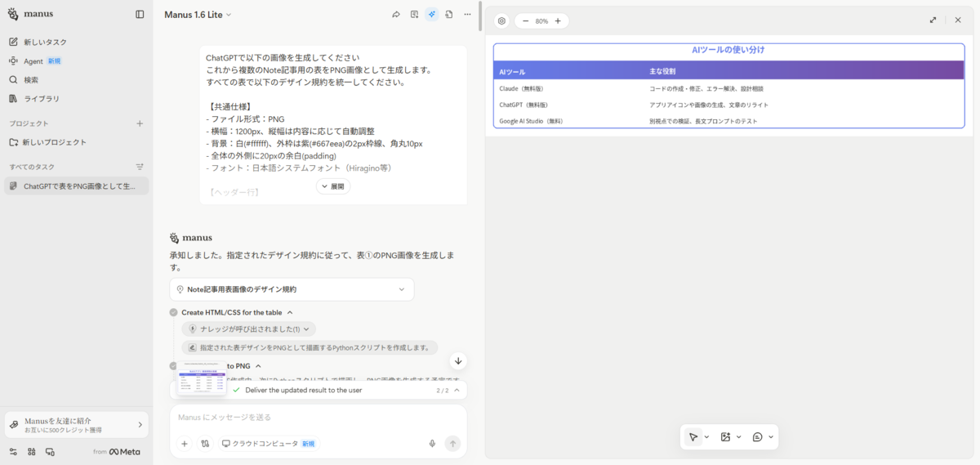Image resolution: width=980 pixels, height=465 pixels.
Task: Open the devices icon at sidebar bottom
Action: point(50,452)
